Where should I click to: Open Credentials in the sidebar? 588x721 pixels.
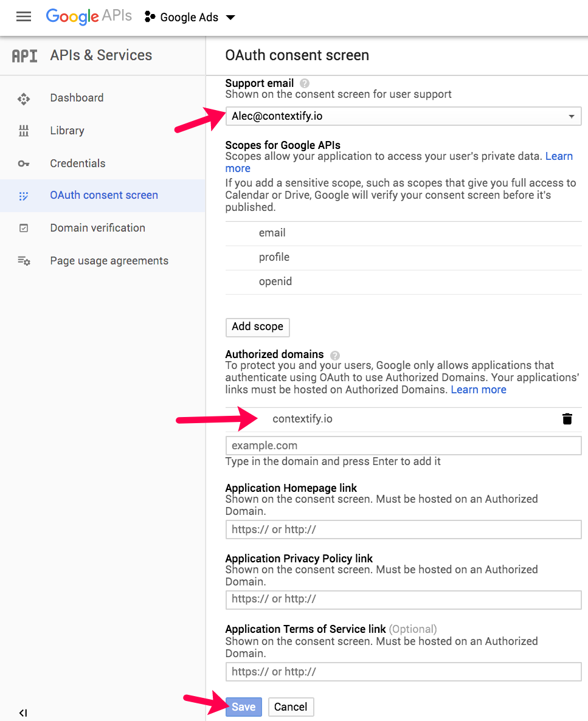[x=78, y=164]
